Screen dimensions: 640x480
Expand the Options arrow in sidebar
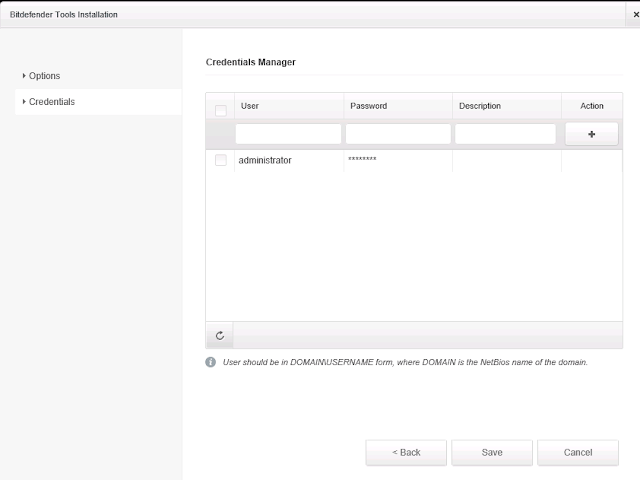coord(24,76)
